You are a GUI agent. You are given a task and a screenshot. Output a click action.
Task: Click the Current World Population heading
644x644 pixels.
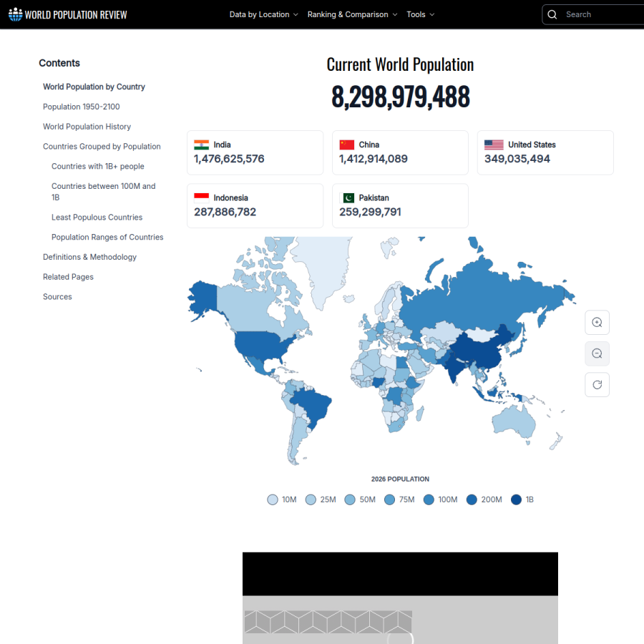[x=400, y=64]
